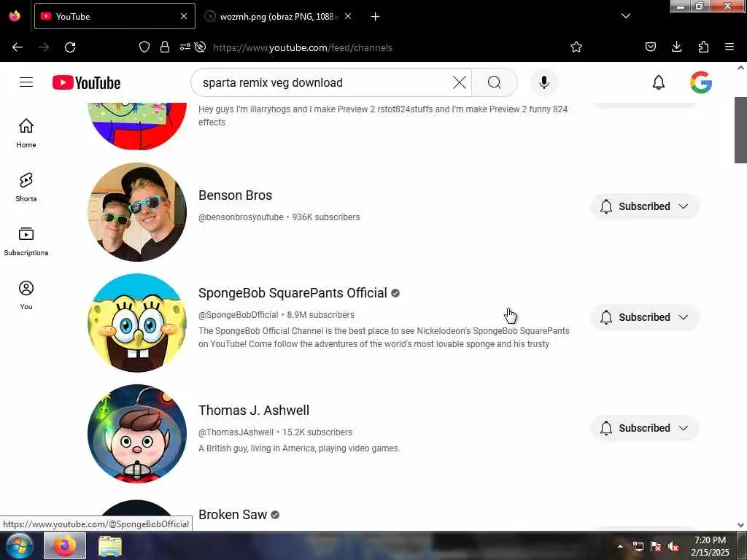This screenshot has width=747, height=560.
Task: Start voice search with the microphone
Action: (543, 82)
